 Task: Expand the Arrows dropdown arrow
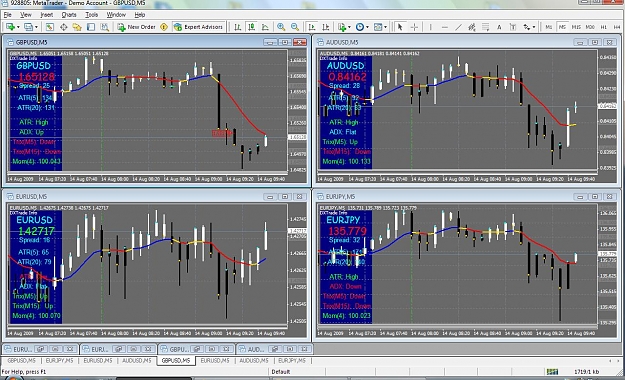tap(534, 27)
